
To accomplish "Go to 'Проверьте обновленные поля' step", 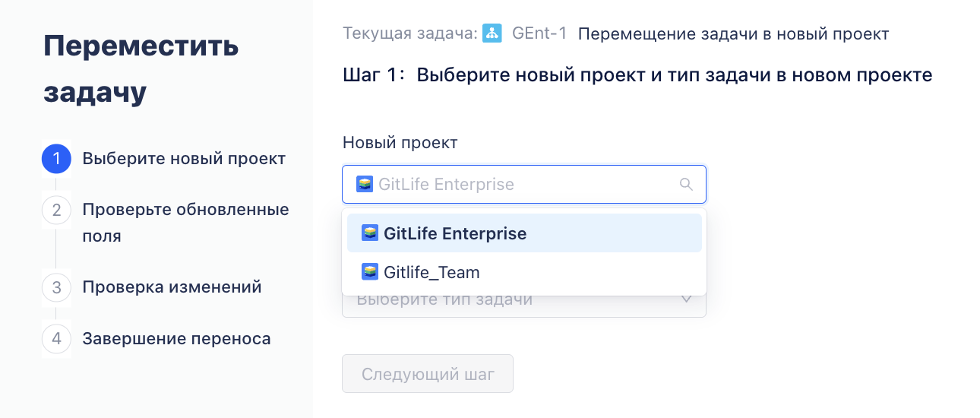I will 185,223.
